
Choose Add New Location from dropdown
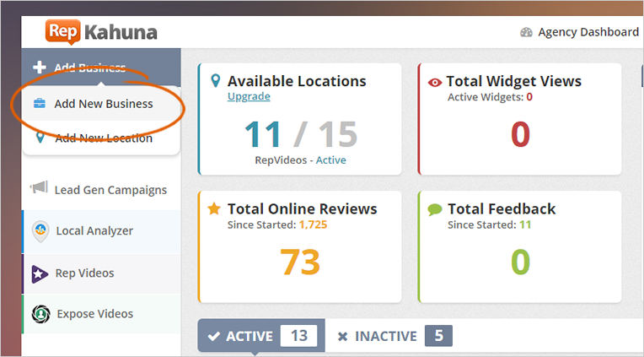point(103,138)
